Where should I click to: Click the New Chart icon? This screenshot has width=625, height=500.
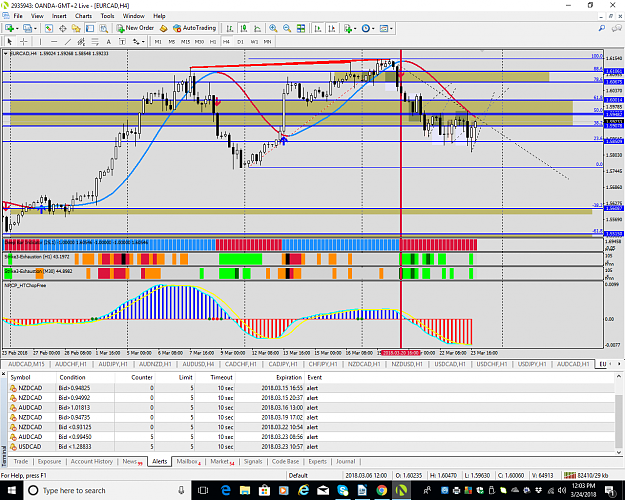tap(9, 28)
